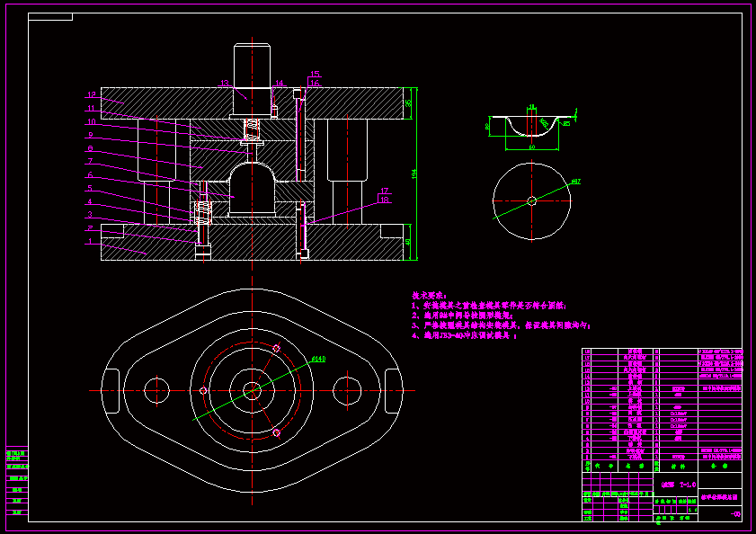
Task: Select part balloon label 2 in section view
Action: 90,228
